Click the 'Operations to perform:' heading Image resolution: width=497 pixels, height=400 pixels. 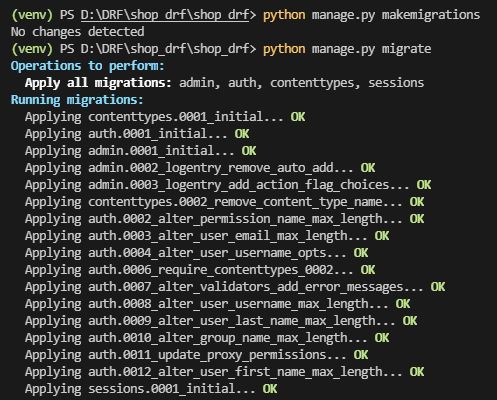[x=88, y=66]
